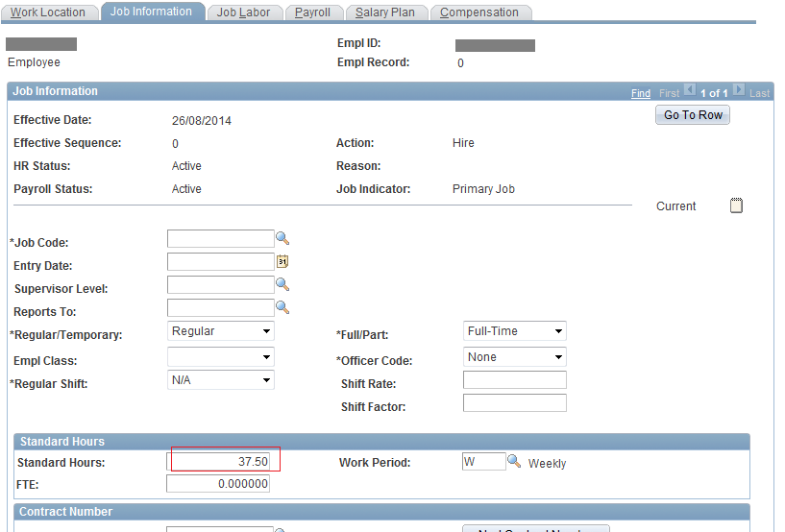Click the Last navigation link
785x532 pixels.
click(x=759, y=93)
